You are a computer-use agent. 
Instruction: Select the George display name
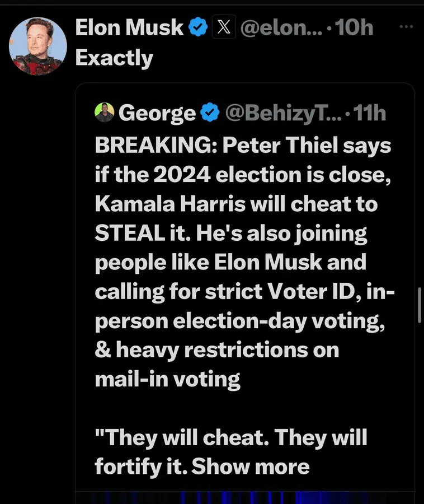point(157,114)
